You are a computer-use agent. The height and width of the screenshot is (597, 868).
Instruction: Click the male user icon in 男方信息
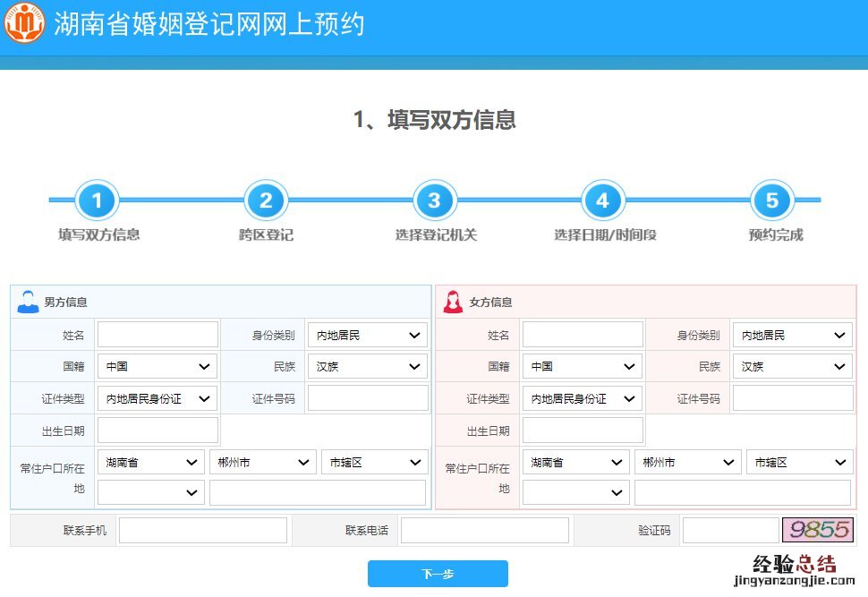pyautogui.click(x=28, y=302)
